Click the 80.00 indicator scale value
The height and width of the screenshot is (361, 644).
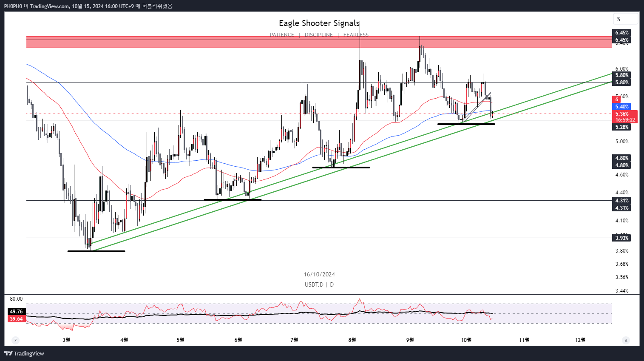(16, 299)
